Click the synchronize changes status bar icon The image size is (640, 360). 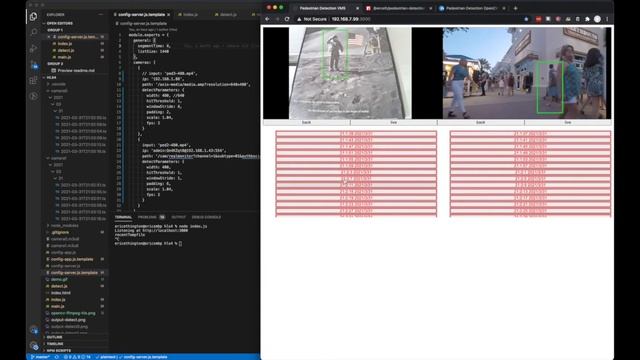pyautogui.click(x=57, y=357)
